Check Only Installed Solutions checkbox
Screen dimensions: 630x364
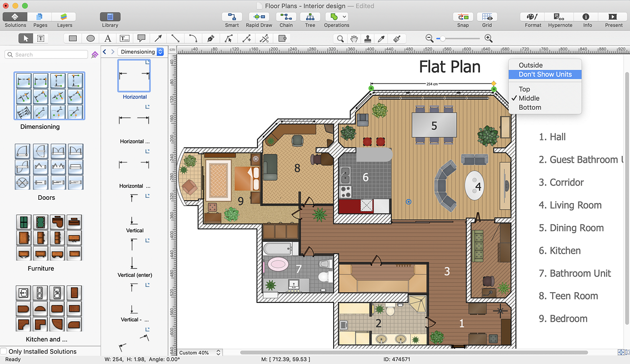(x=4, y=351)
